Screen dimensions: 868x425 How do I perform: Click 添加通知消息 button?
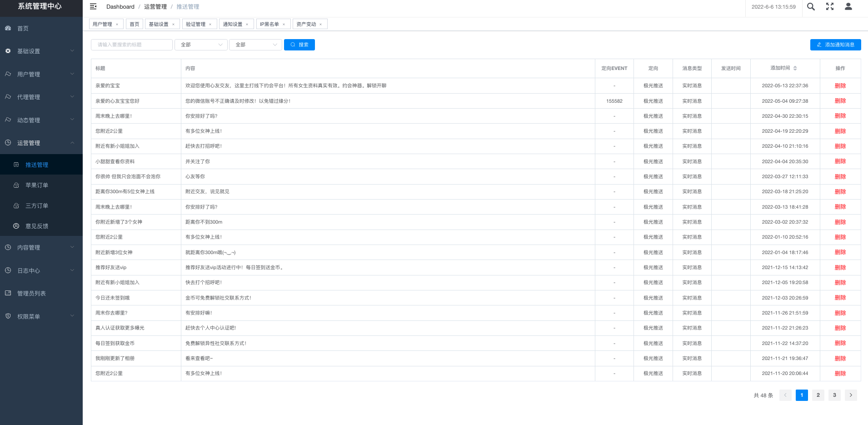pyautogui.click(x=835, y=45)
